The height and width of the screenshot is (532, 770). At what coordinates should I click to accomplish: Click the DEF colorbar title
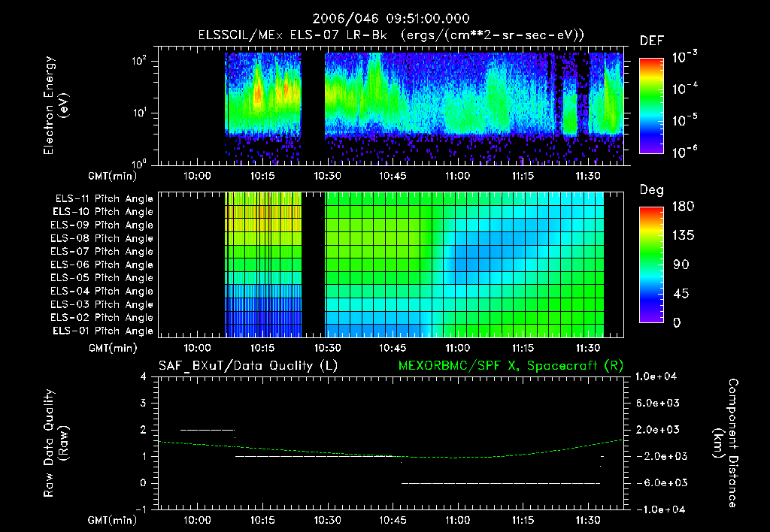[652, 41]
